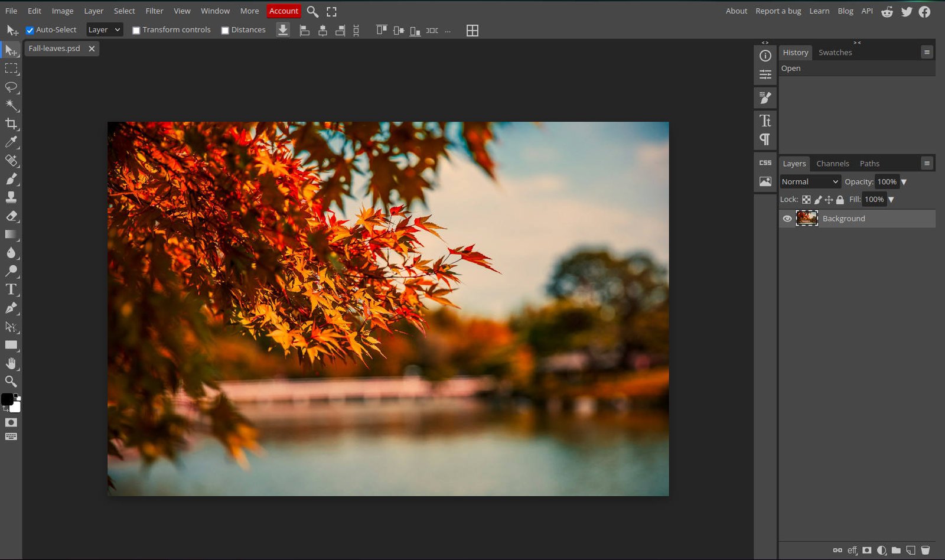This screenshot has width=945, height=560.
Task: Select the Zoom tool in toolbar
Action: [11, 382]
